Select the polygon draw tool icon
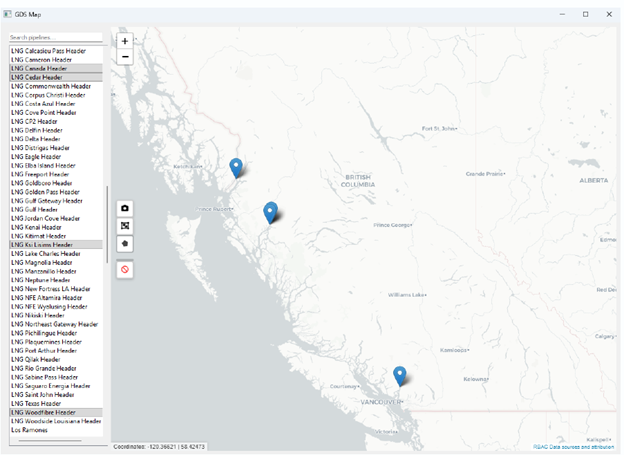The width and height of the screenshot is (624, 455). (x=125, y=243)
